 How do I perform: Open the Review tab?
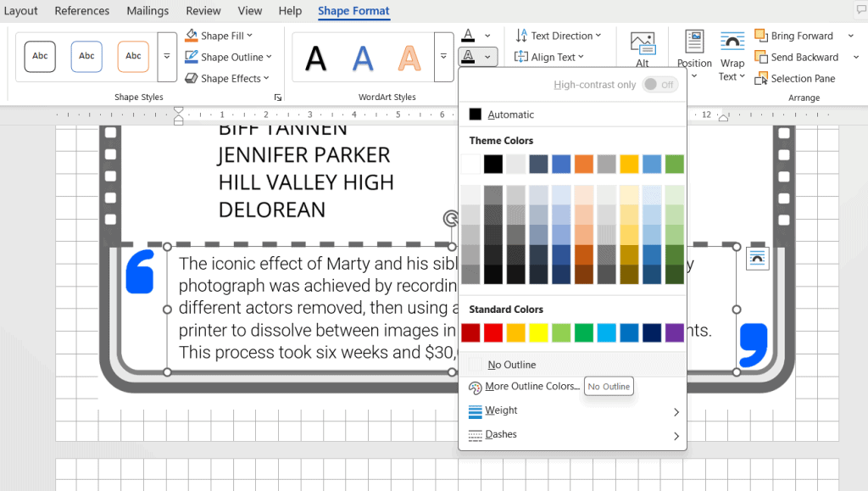pos(203,10)
